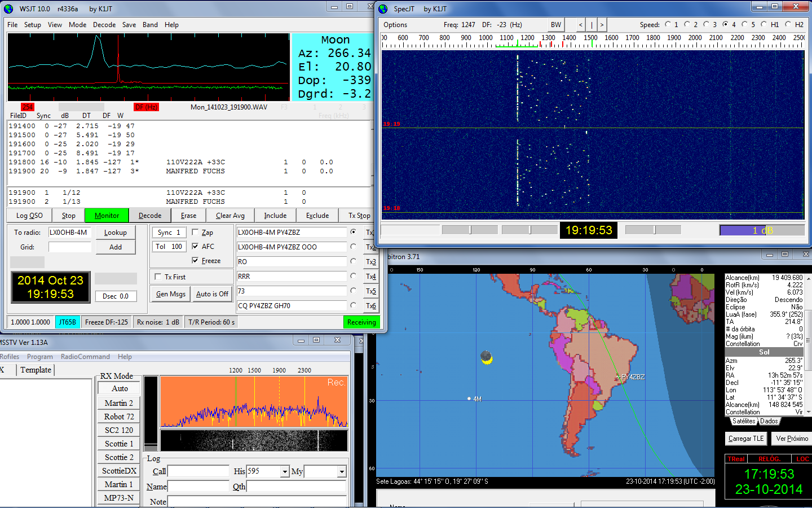Switch to the Dados tab in Orbitron
812x508 pixels.
[769, 421]
